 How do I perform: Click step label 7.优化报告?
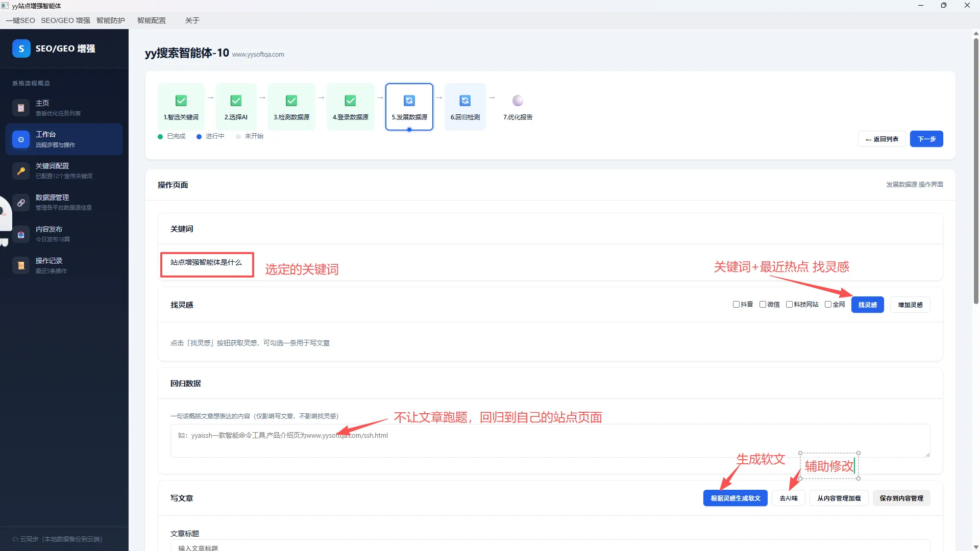[x=518, y=117]
